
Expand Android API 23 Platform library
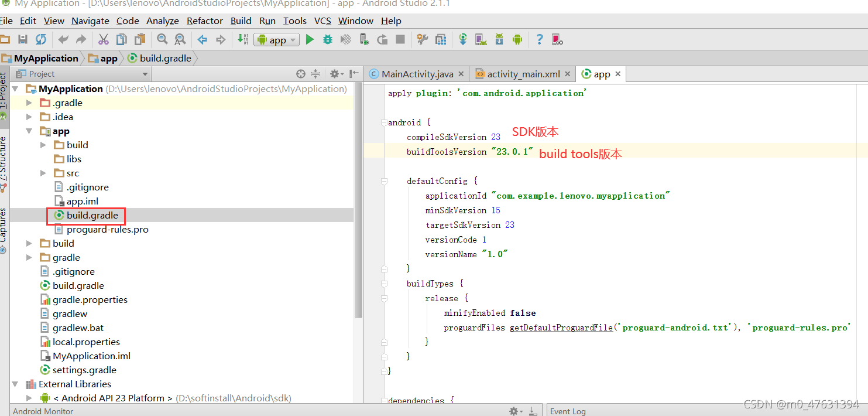pos(29,398)
